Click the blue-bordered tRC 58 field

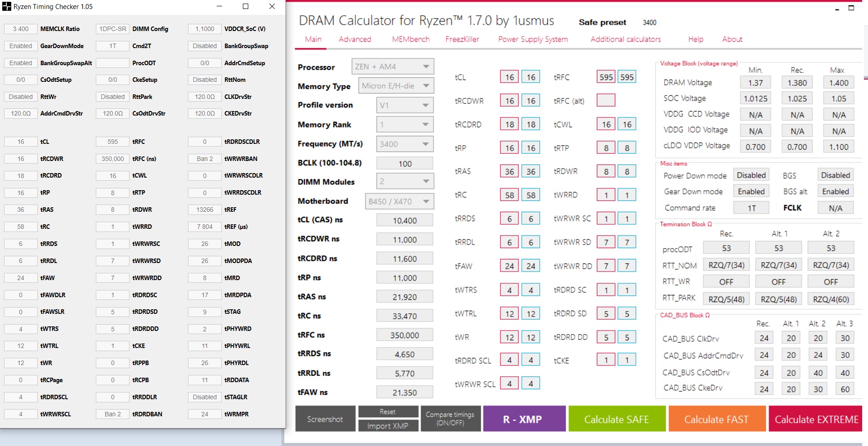(x=531, y=195)
